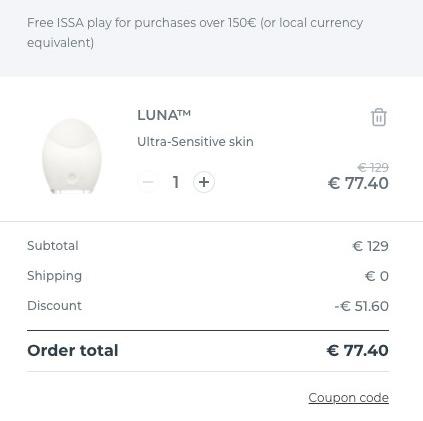Click the Discount label
The height and width of the screenshot is (421, 423).
[x=54, y=306]
